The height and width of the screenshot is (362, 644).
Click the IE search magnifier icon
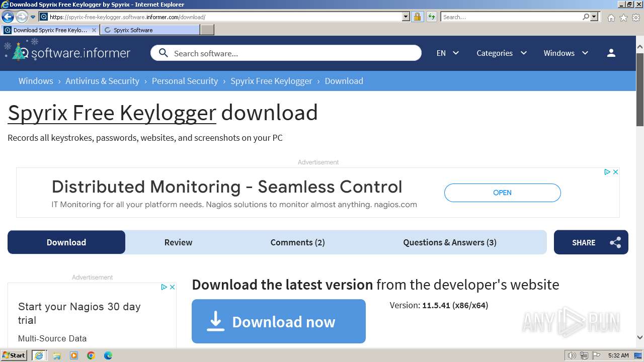586,17
